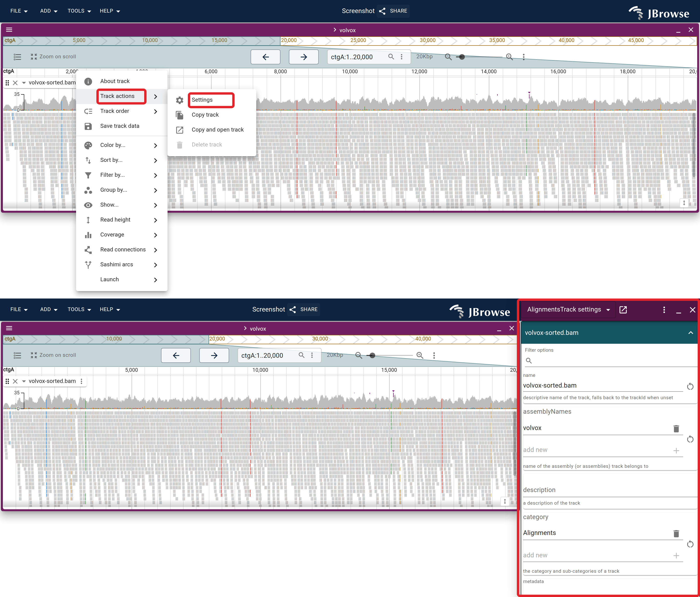Choose Settings in Track actions submenu
Viewport: 700px width, 597px height.
click(x=211, y=100)
